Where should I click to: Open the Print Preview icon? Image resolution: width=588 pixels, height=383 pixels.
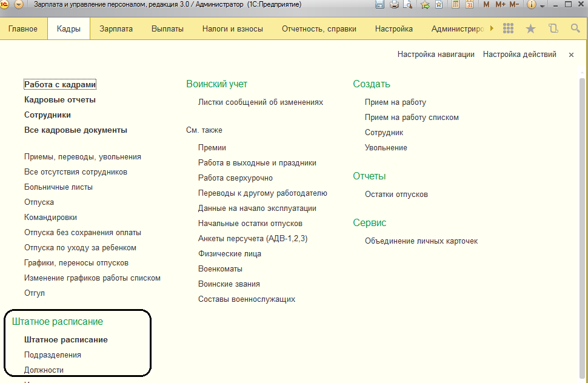tap(408, 5)
